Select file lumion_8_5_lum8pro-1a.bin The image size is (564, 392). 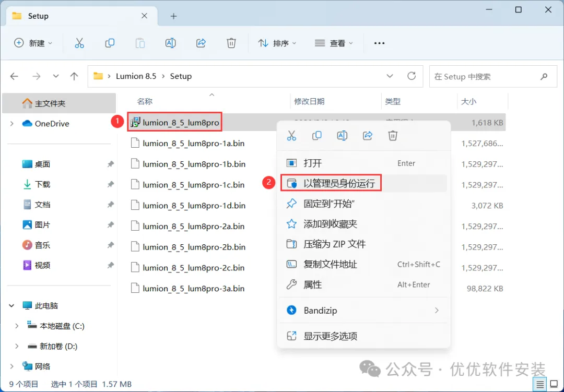tap(194, 144)
